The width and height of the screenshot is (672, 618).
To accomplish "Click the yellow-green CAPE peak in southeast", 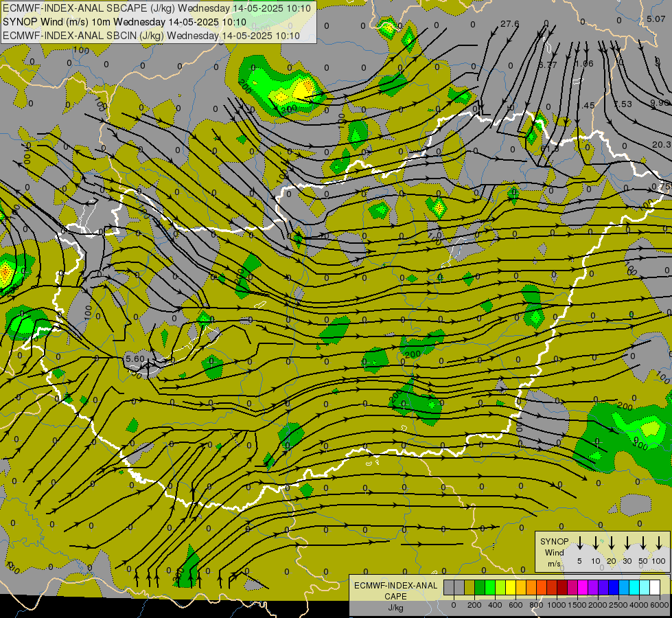I will click(x=651, y=428).
